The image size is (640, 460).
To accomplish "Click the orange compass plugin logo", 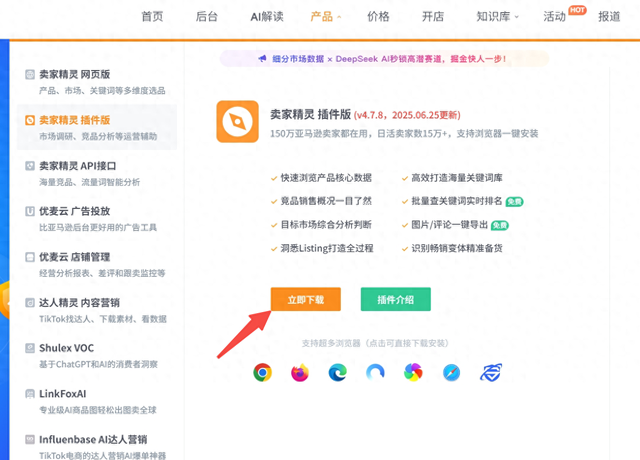I will [x=238, y=122].
